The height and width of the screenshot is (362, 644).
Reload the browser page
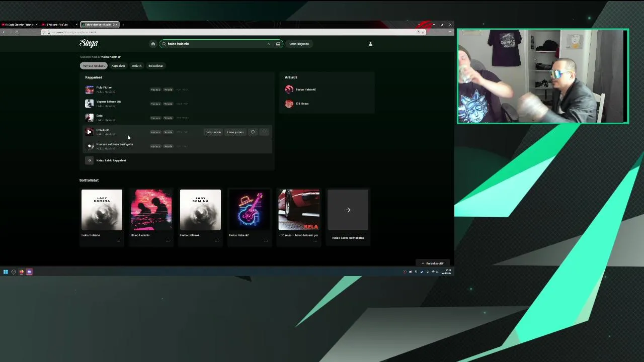click(17, 32)
